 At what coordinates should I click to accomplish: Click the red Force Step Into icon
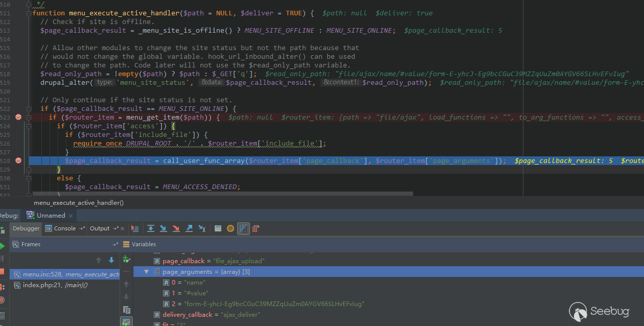(176, 228)
